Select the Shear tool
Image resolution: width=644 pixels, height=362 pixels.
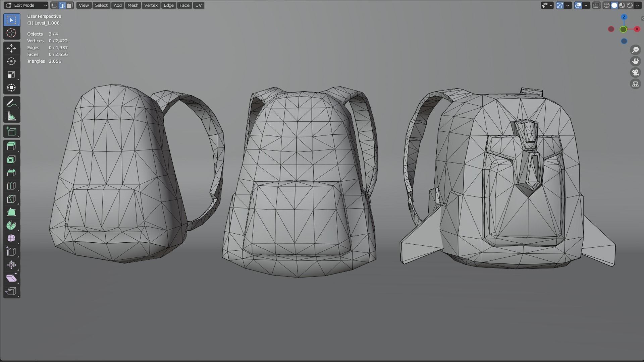[11, 278]
